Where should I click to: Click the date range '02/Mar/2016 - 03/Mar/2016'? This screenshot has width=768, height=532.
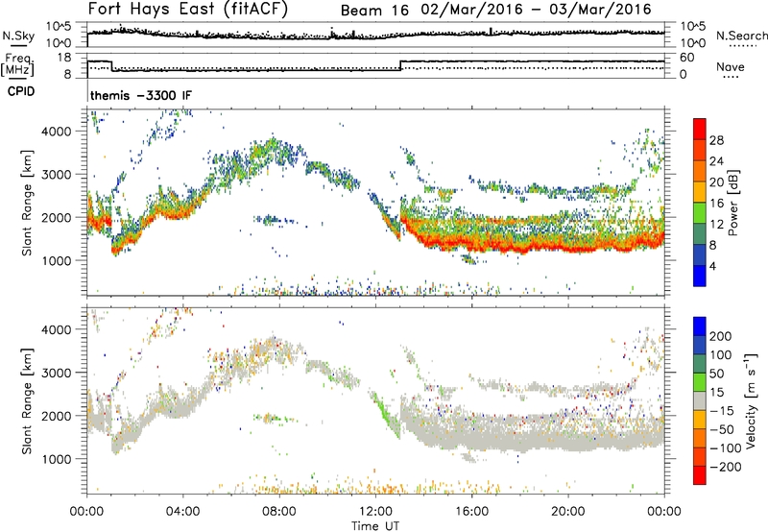tap(536, 10)
